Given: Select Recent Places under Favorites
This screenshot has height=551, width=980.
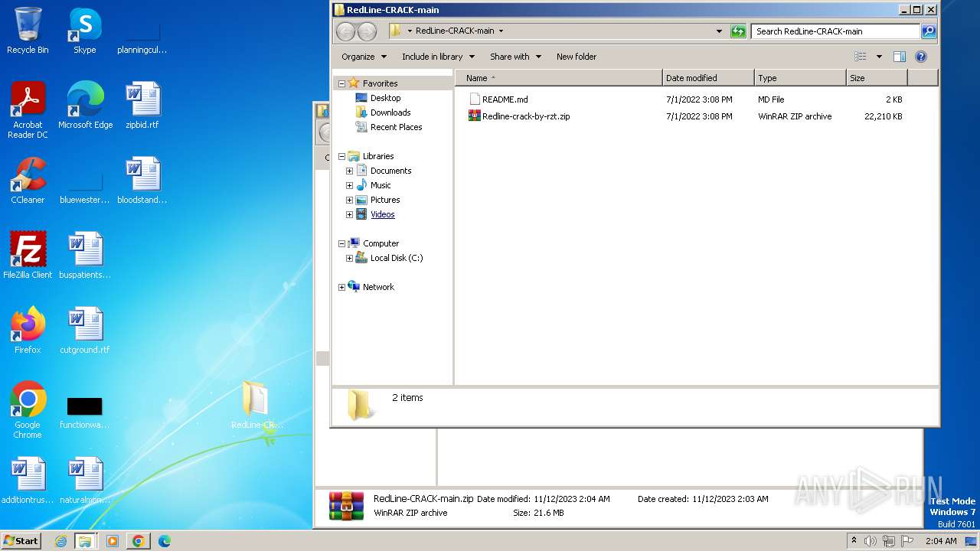Looking at the screenshot, I should click(x=388, y=127).
